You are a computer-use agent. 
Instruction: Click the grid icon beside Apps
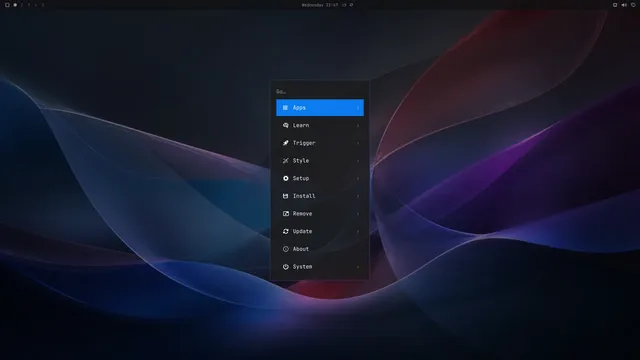(x=285, y=107)
